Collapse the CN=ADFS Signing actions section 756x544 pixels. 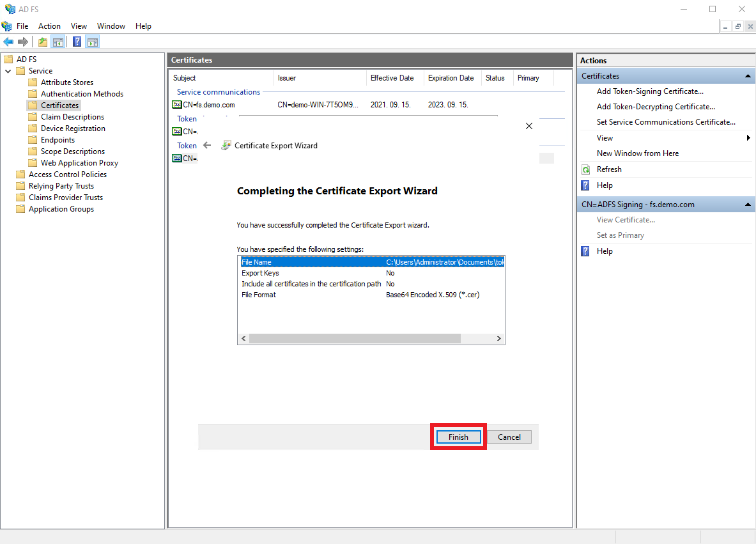point(748,205)
